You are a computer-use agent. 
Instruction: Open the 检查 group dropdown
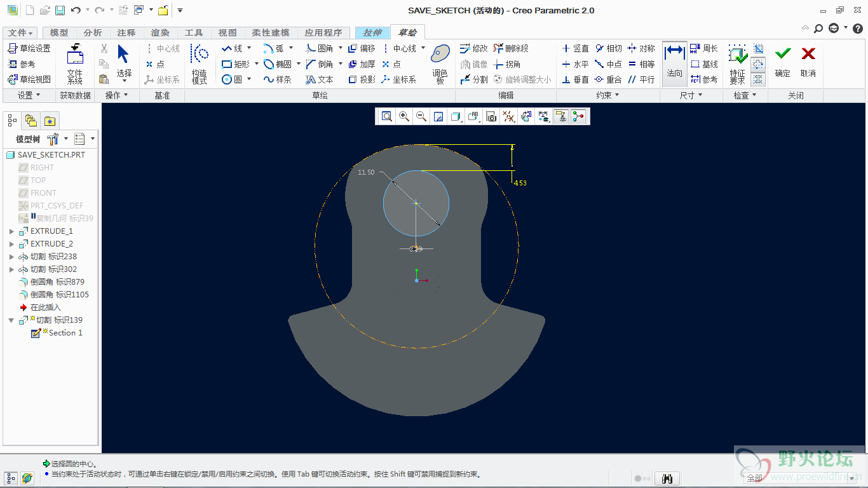[x=745, y=95]
